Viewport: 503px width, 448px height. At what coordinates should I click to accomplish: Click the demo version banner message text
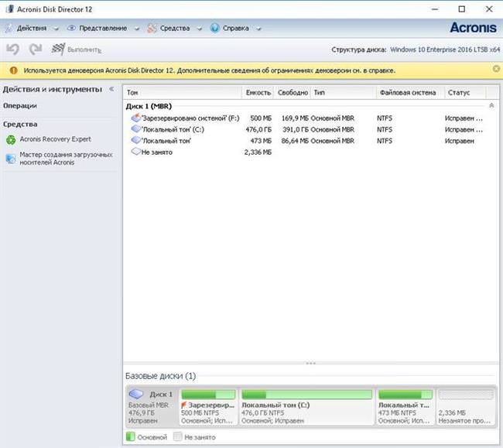point(210,70)
